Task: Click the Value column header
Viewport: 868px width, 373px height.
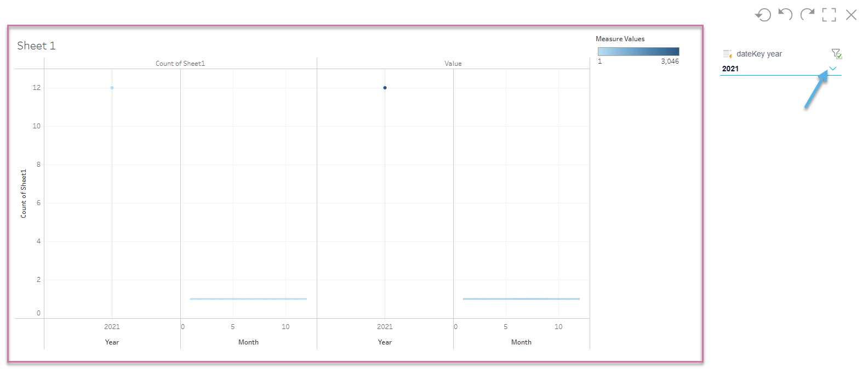Action: (x=453, y=64)
